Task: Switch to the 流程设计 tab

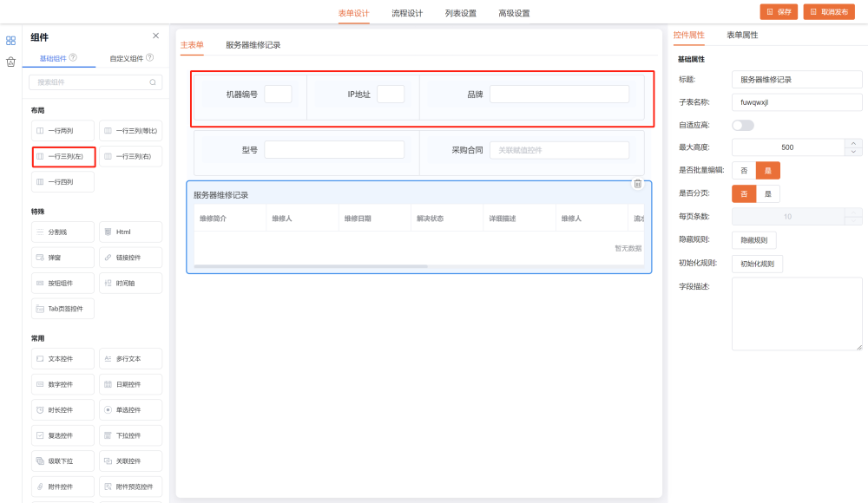Action: coord(407,13)
